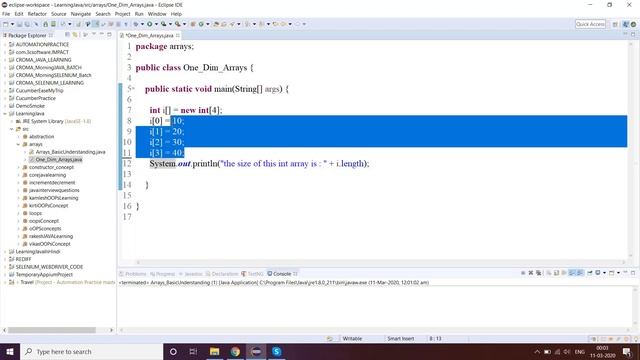Collapse the src folder

[x=11, y=129]
